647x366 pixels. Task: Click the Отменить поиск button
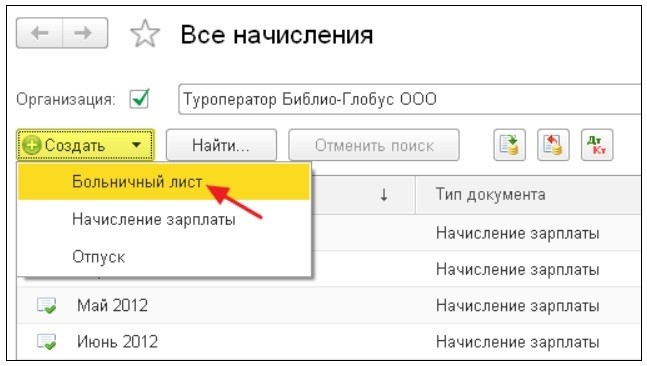click(x=374, y=145)
